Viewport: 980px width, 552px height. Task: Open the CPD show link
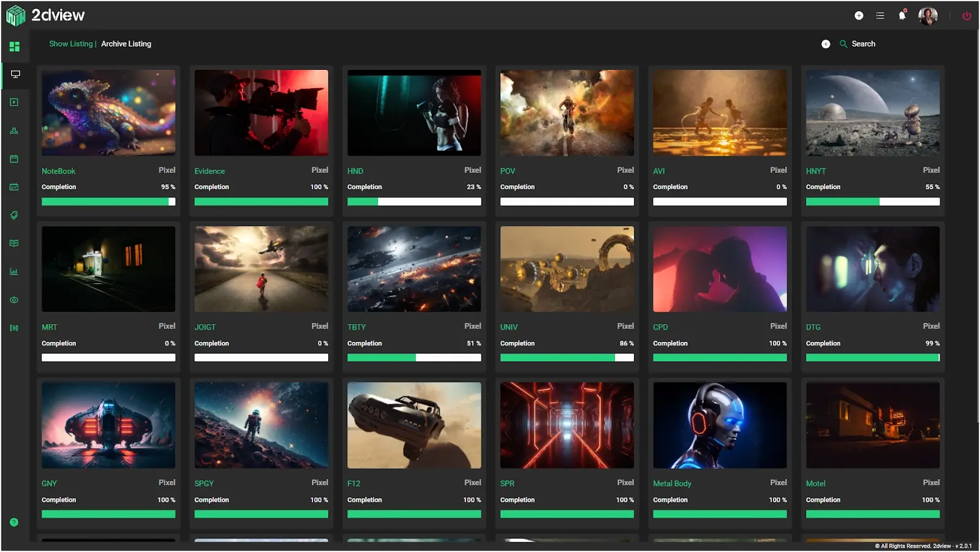(x=660, y=327)
